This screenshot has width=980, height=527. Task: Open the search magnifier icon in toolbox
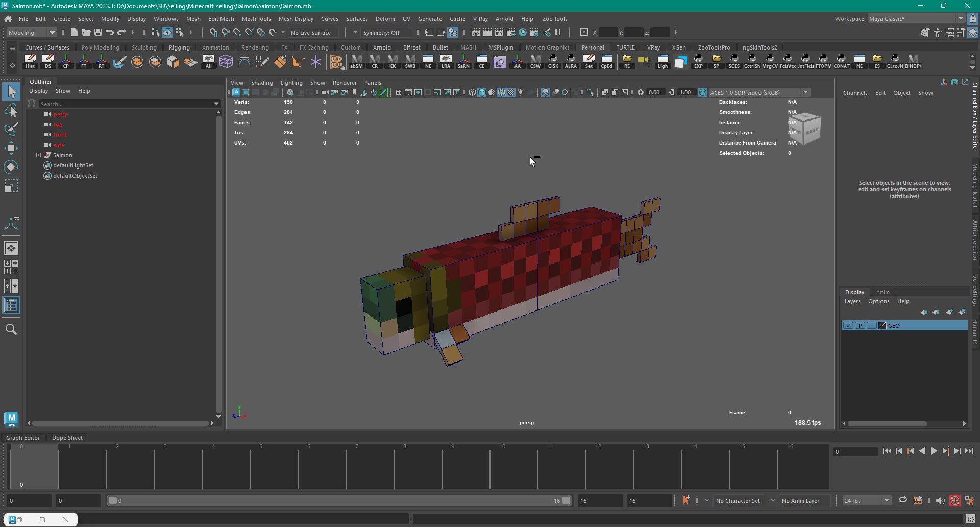click(11, 329)
